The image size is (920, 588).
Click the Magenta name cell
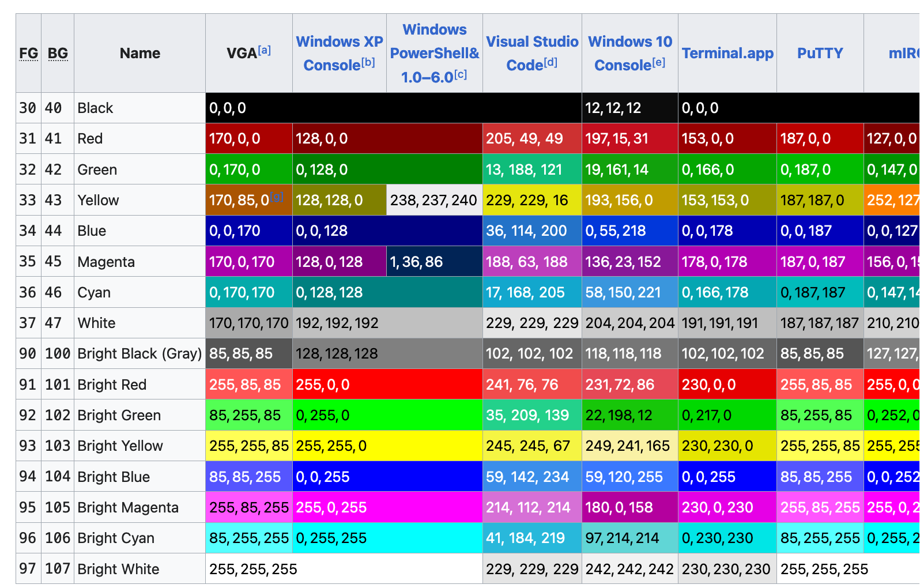coord(139,262)
